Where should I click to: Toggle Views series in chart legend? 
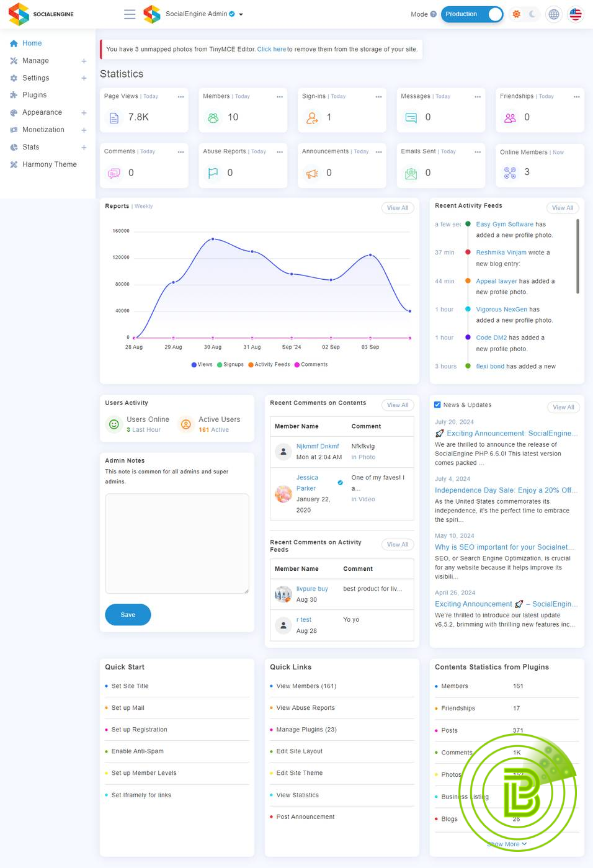(202, 365)
